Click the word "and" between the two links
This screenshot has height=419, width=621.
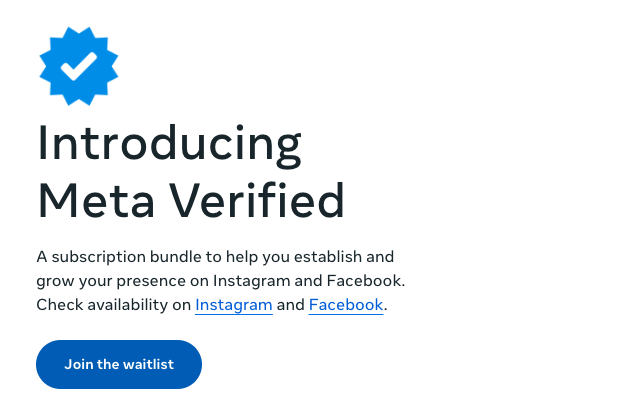(x=291, y=305)
